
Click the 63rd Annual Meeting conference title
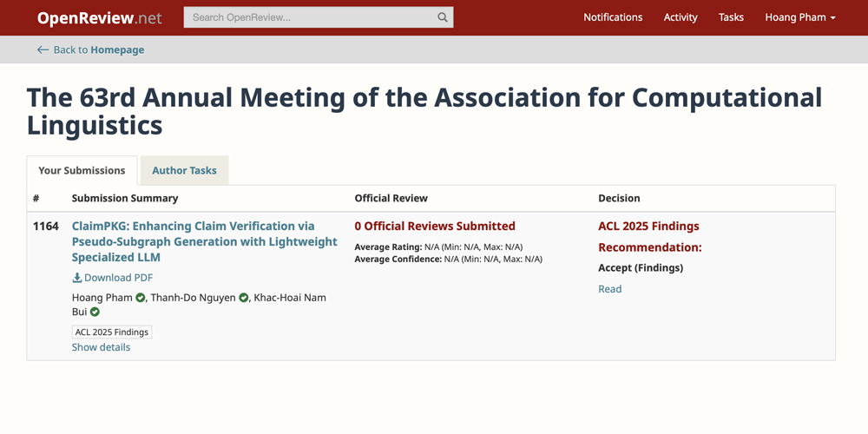(424, 112)
